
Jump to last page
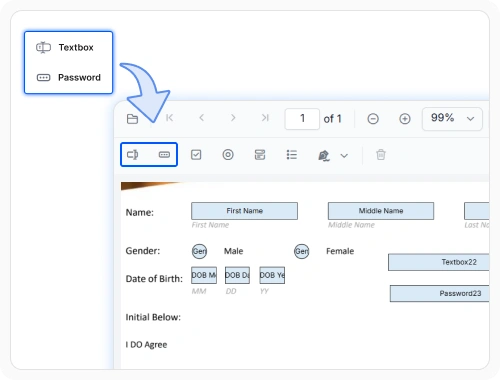tap(265, 118)
